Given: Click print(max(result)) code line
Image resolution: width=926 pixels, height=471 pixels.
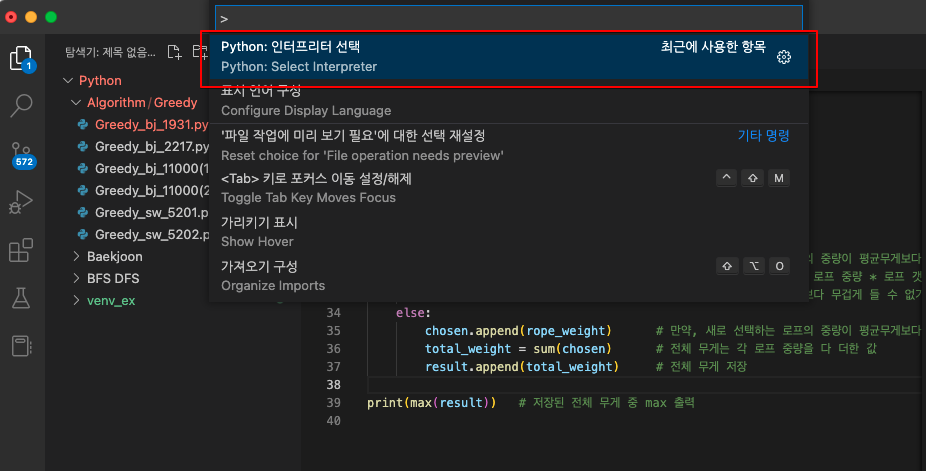Looking at the screenshot, I should pos(431,403).
